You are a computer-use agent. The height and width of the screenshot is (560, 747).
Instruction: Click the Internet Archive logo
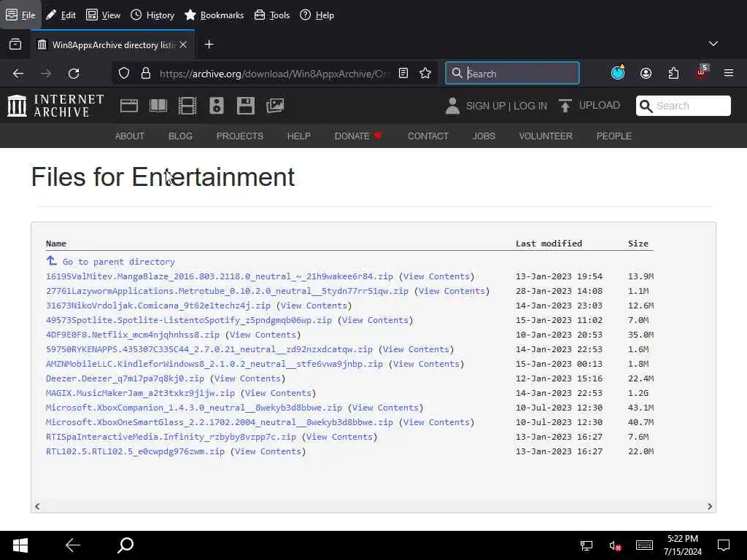tap(55, 106)
